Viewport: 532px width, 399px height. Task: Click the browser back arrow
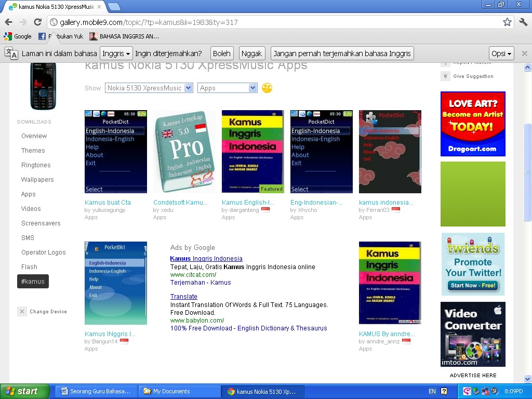click(x=9, y=22)
